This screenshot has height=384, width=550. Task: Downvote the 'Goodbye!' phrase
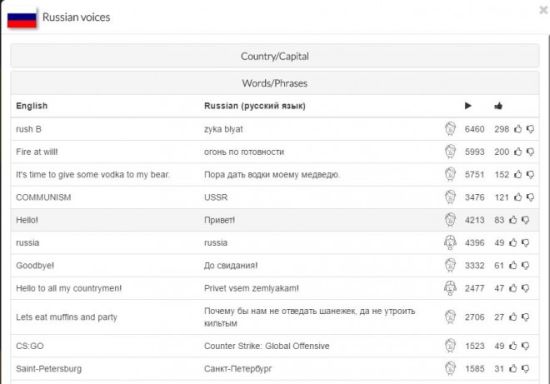tap(525, 265)
